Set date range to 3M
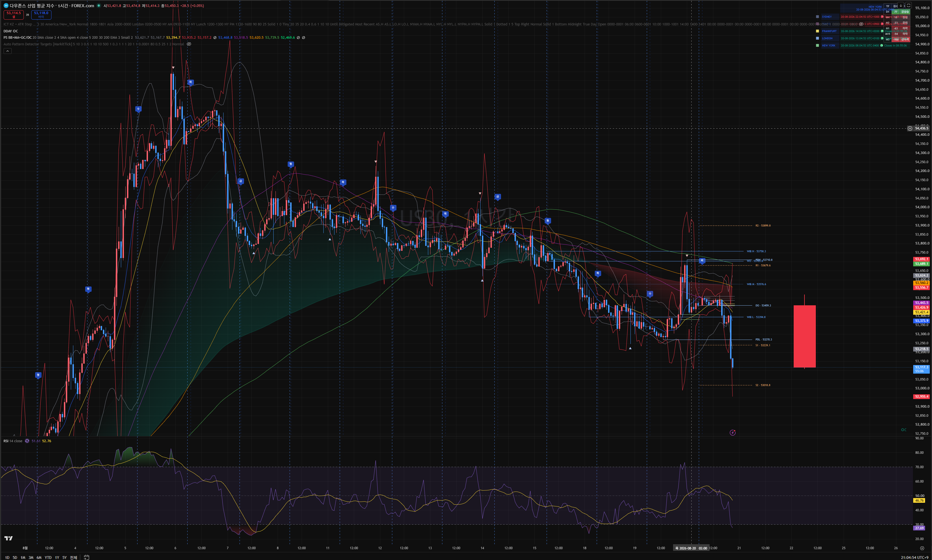Image resolution: width=932 pixels, height=560 pixels. click(31, 557)
